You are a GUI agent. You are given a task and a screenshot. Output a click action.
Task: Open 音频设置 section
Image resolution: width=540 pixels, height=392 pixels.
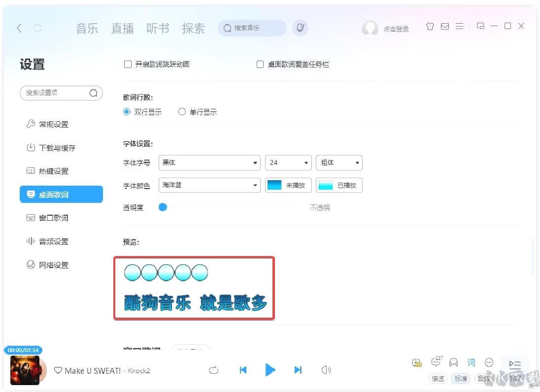pyautogui.click(x=61, y=241)
